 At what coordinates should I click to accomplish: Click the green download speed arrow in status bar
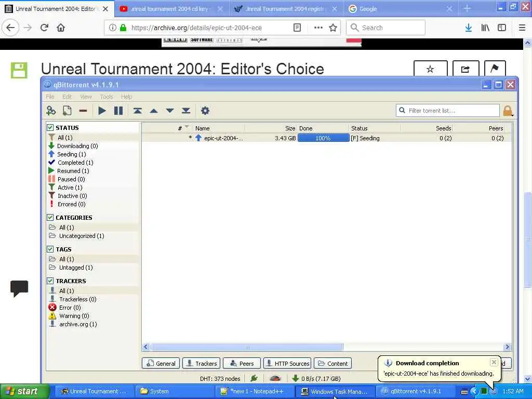(x=295, y=378)
